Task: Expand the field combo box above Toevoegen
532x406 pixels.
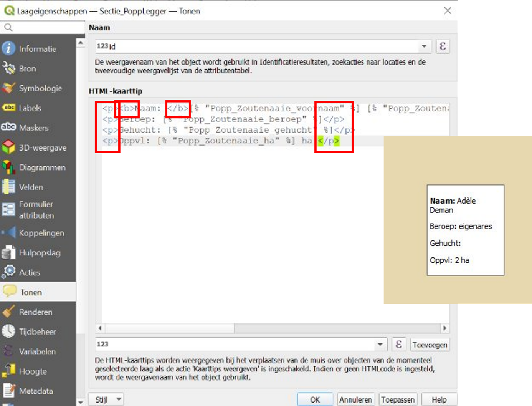Action: (380, 344)
